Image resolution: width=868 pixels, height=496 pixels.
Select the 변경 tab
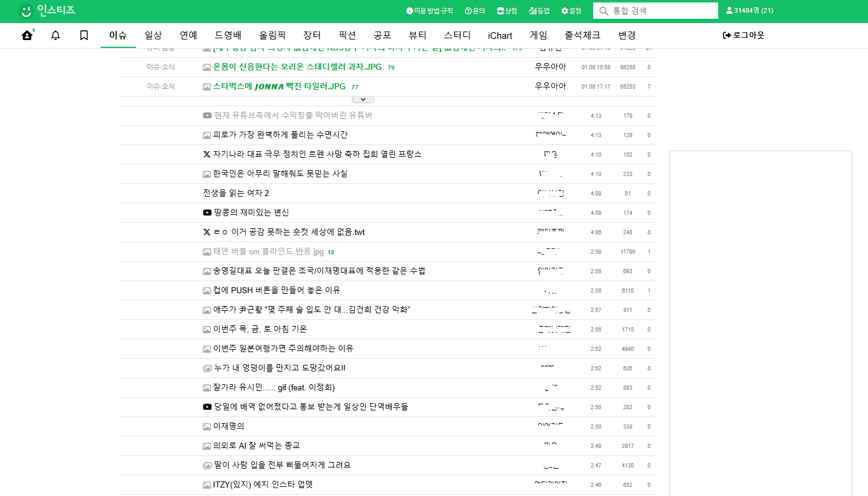tap(627, 35)
